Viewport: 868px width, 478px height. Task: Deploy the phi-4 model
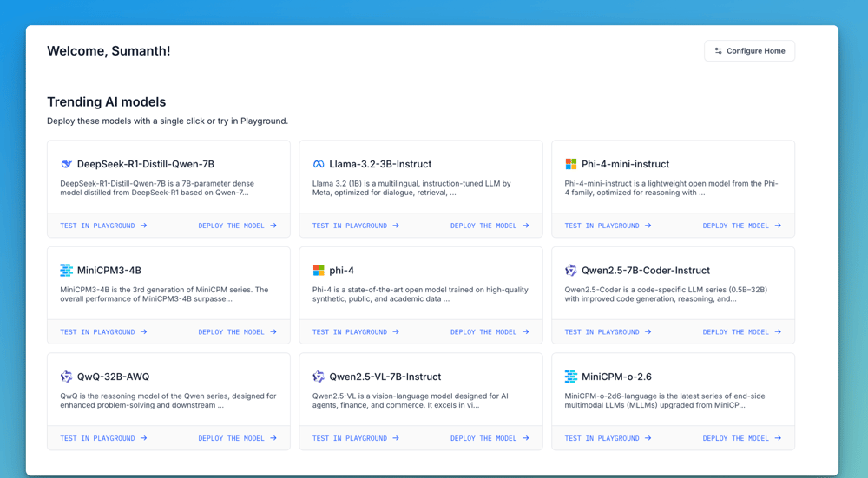pos(490,332)
